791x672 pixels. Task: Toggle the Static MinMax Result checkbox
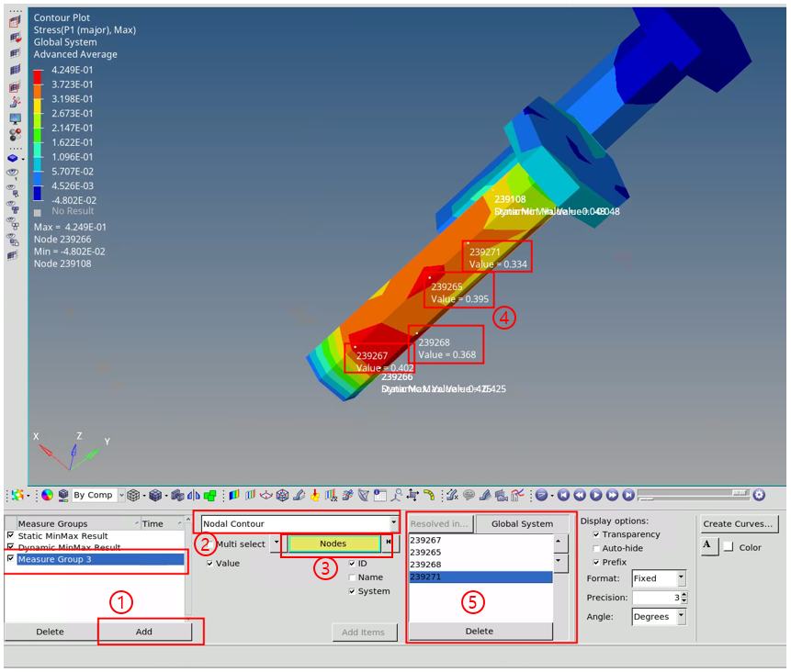coord(11,535)
